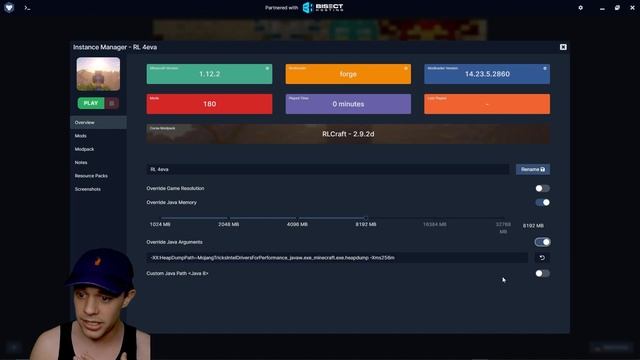Launch the instance with PLAY
Screen dimensions: 640x360
(91, 103)
